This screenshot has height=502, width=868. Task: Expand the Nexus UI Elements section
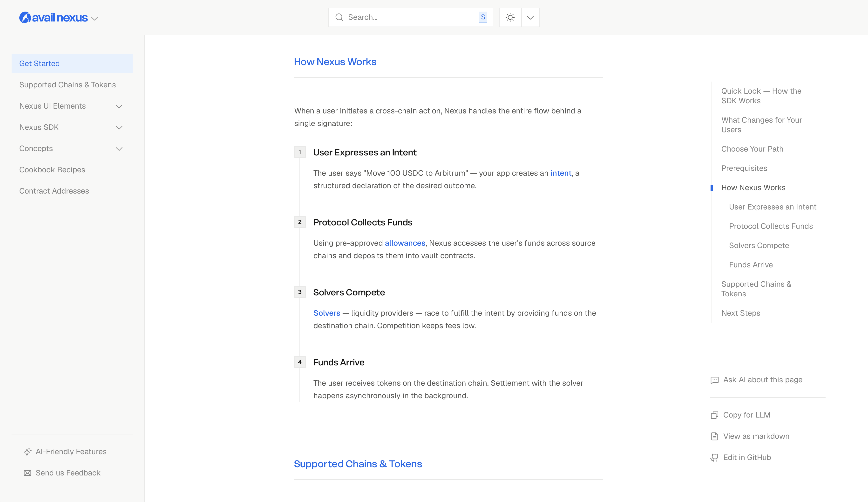pos(119,106)
